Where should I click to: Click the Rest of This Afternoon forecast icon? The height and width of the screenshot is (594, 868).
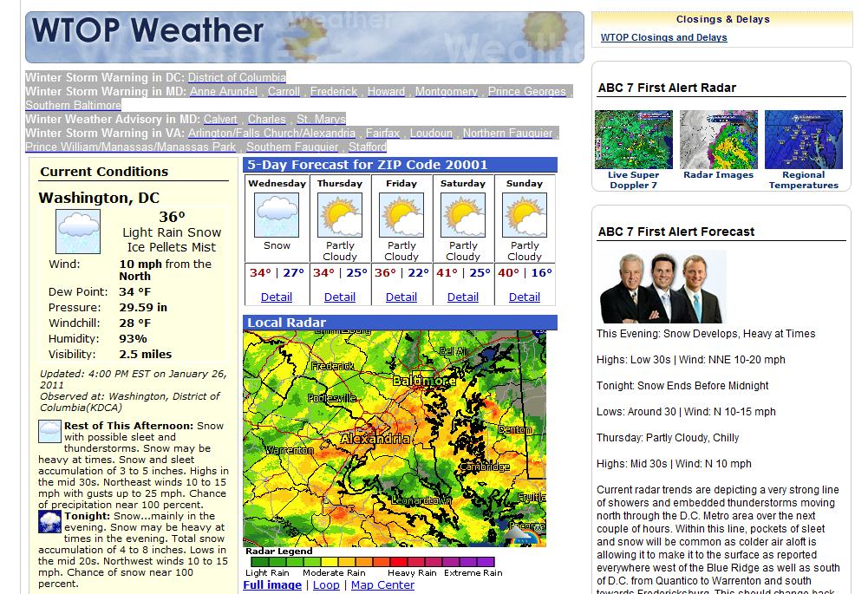tap(50, 431)
